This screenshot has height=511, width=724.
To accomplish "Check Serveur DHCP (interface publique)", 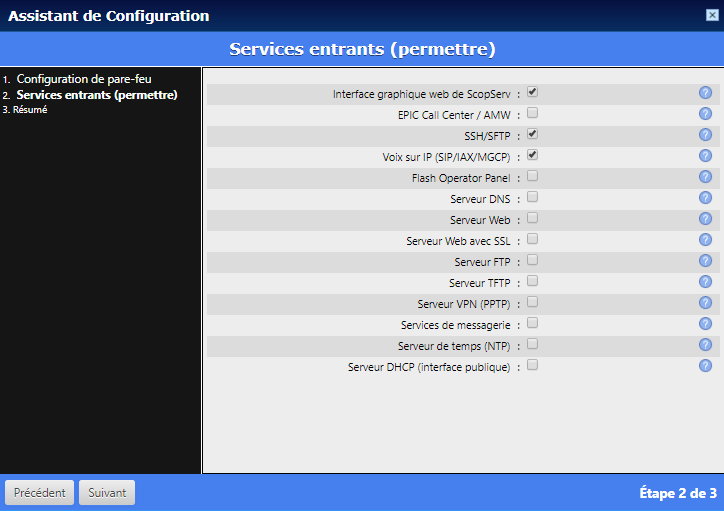I will click(532, 365).
